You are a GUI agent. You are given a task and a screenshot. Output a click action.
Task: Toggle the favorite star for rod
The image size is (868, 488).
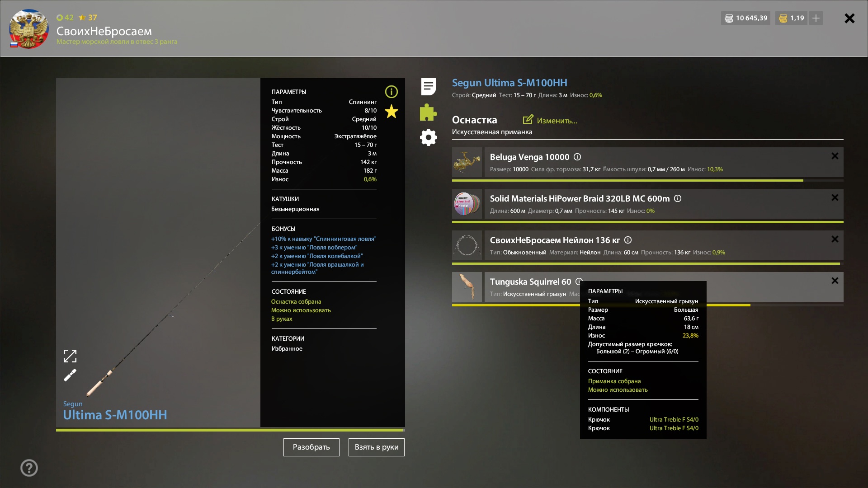(392, 111)
